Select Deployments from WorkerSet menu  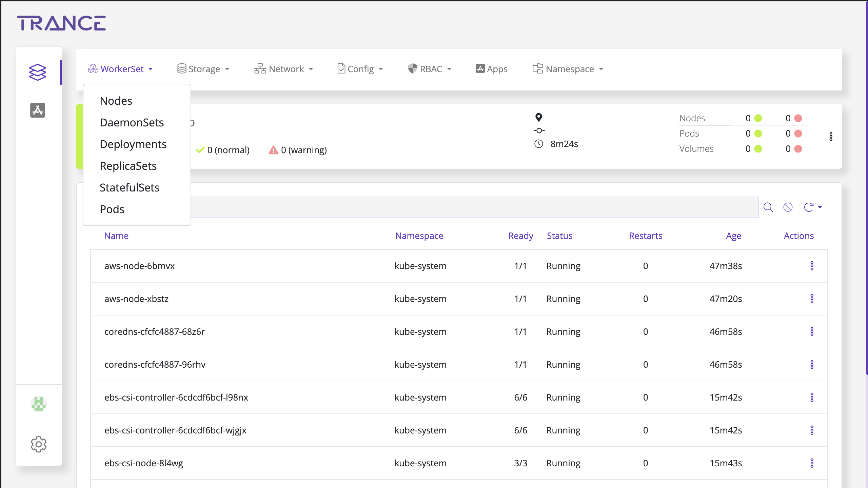coord(133,144)
